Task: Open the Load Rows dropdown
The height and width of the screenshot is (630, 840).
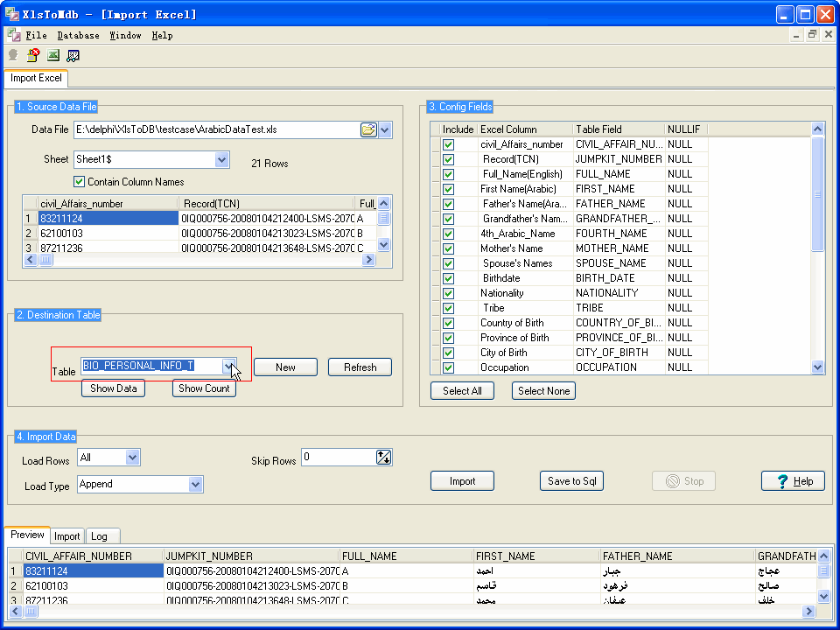Action: (x=132, y=458)
